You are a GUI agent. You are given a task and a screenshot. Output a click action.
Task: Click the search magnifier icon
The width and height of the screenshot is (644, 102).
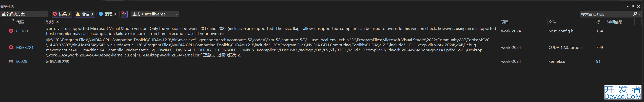635,14
